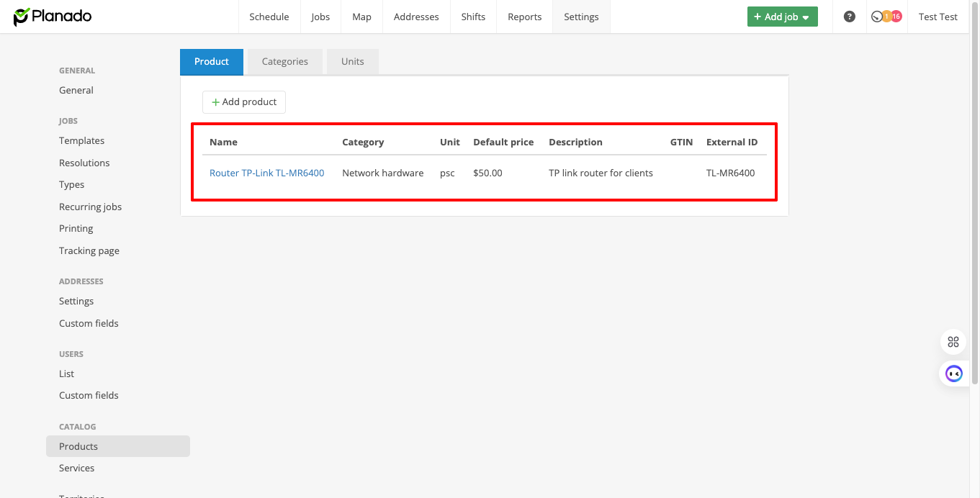The height and width of the screenshot is (498, 980).
Task: Click the GTIN column header
Action: 681,142
